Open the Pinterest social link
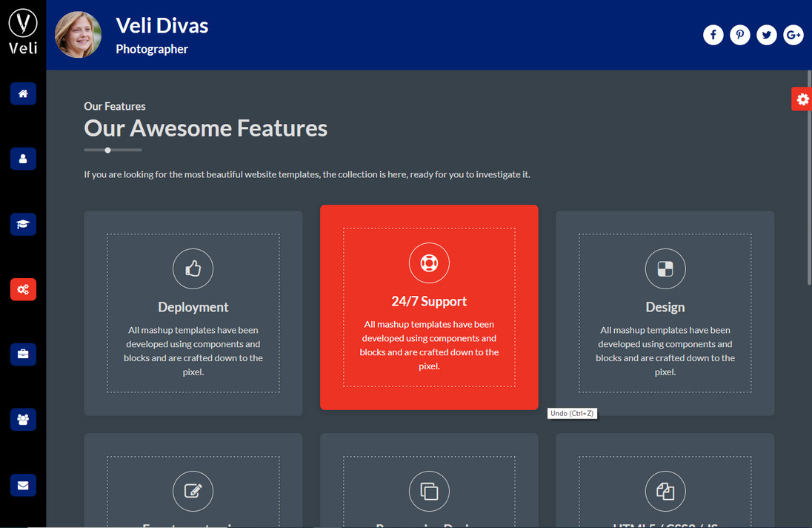This screenshot has width=812, height=528. pos(740,35)
